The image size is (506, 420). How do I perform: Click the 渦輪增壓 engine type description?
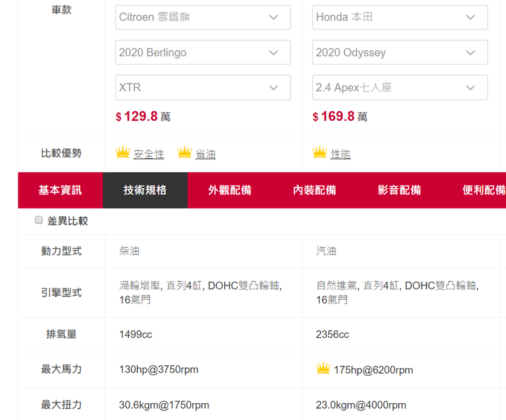(x=200, y=293)
